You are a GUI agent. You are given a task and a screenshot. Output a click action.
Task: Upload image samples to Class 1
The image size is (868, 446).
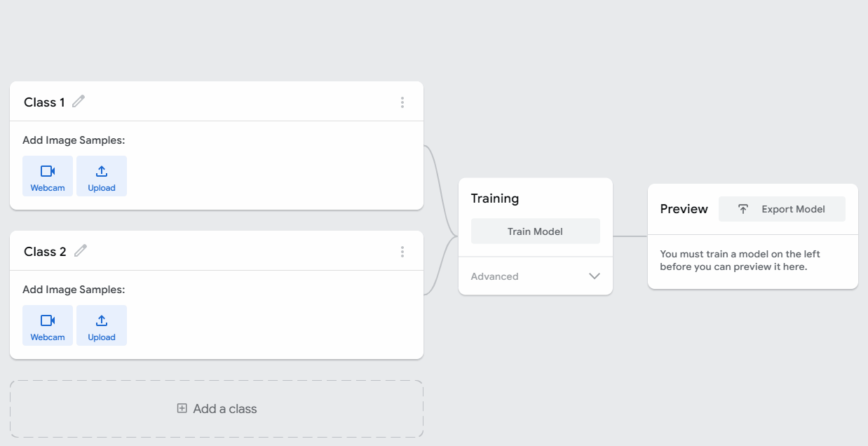(x=102, y=176)
